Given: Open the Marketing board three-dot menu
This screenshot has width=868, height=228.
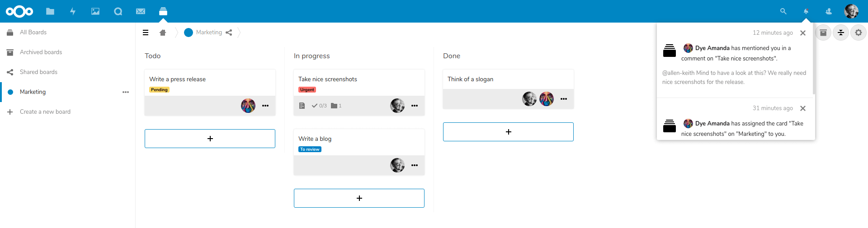Looking at the screenshot, I should (x=126, y=92).
